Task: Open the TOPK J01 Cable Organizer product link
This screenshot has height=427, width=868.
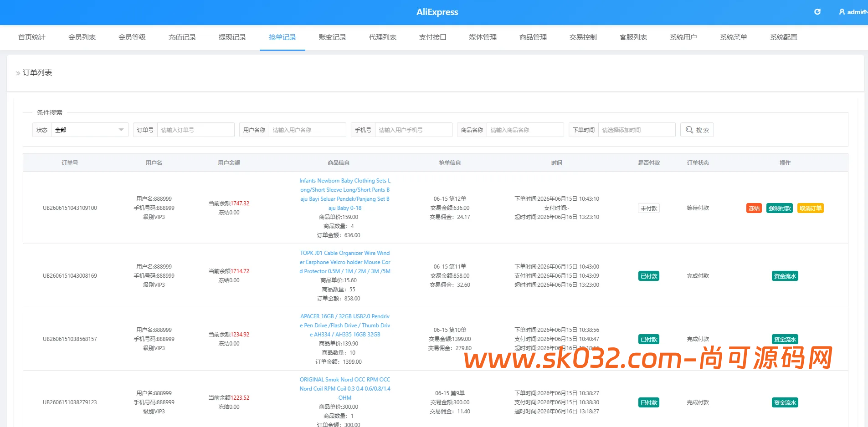Action: click(x=345, y=262)
